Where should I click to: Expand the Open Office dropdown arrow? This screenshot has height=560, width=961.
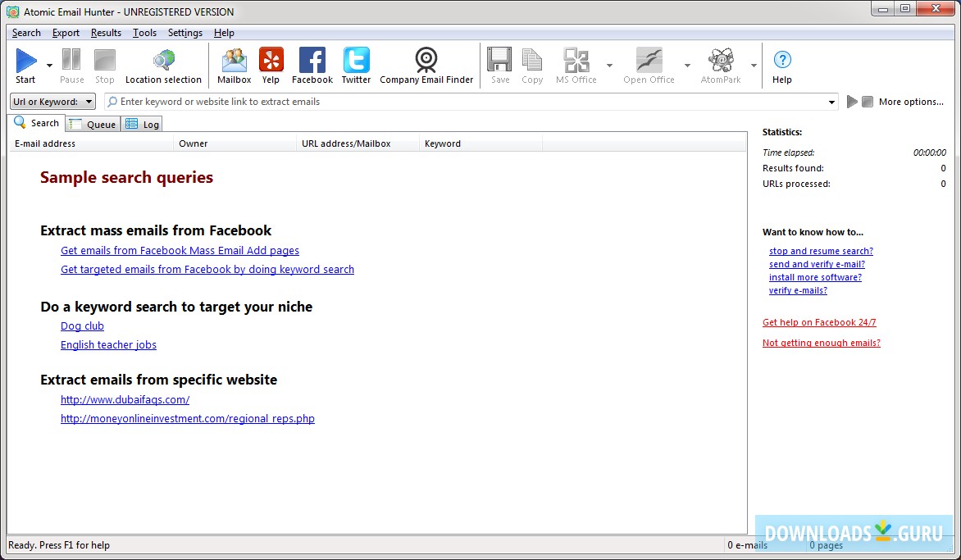(x=687, y=65)
